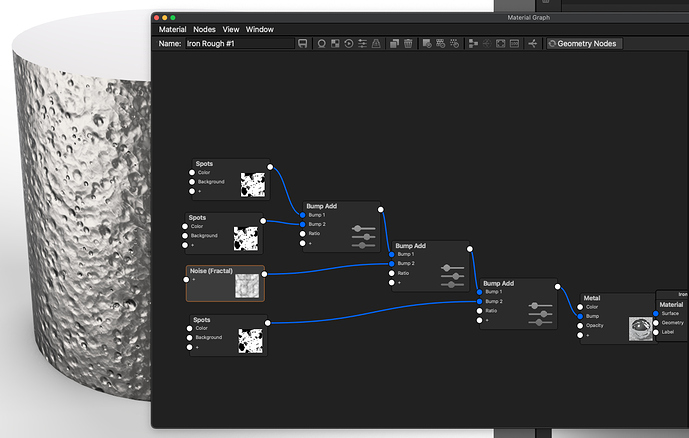
Task: Click the save-to-library icon beside the name field
Action: pos(302,43)
